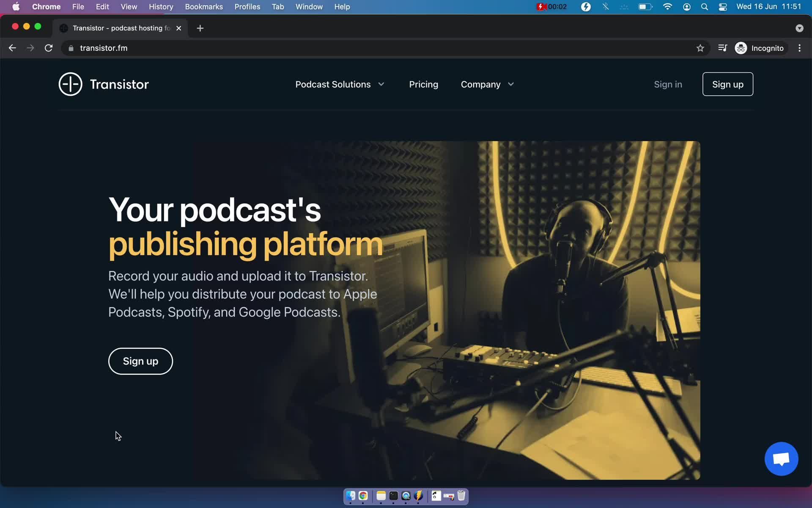The height and width of the screenshot is (508, 812).
Task: Click the Sign in link
Action: 668,85
